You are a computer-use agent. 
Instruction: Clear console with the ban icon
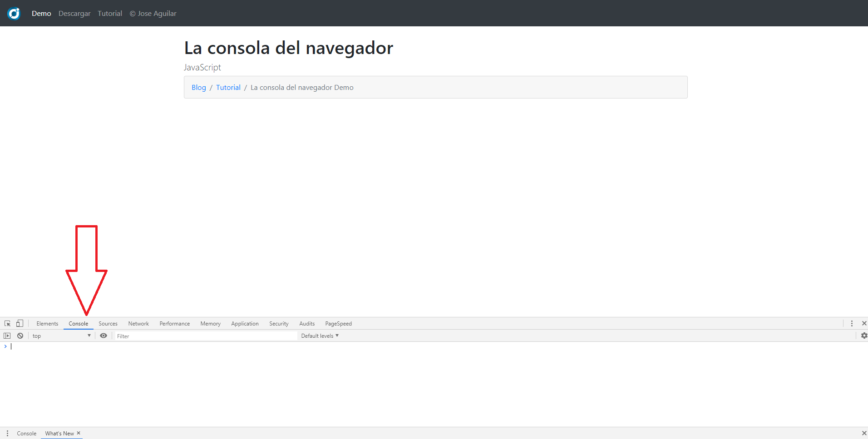click(x=20, y=335)
